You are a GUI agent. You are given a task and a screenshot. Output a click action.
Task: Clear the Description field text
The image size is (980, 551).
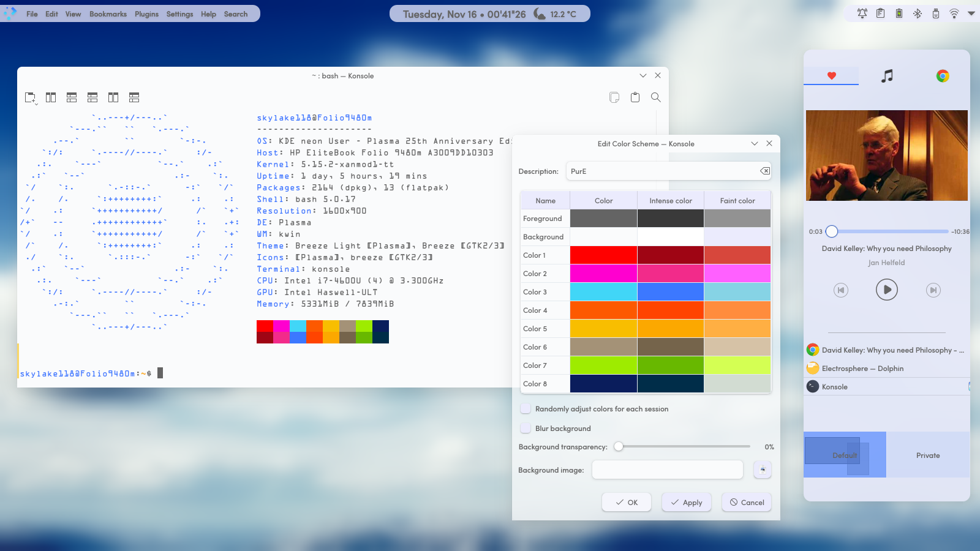(x=765, y=171)
